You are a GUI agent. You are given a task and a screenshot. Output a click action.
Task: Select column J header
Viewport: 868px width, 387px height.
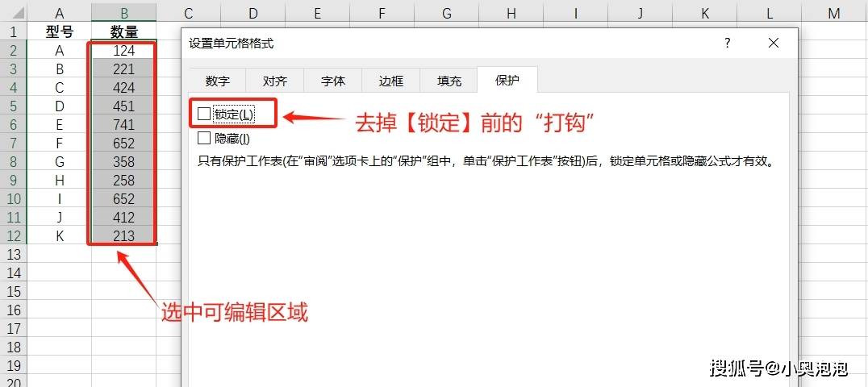(641, 13)
